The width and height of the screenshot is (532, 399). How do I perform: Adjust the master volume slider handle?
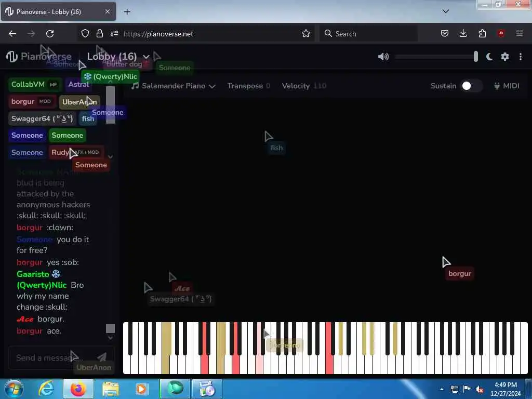[x=476, y=57]
